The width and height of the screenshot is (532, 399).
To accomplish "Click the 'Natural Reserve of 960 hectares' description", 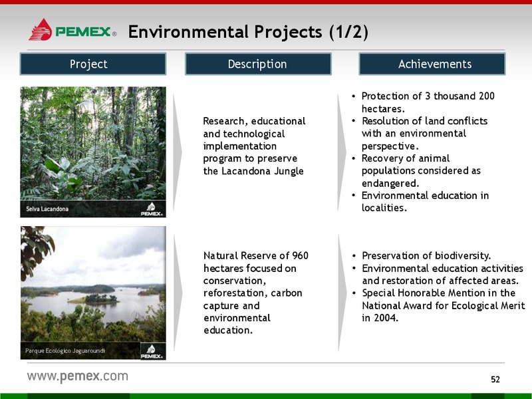I will (x=256, y=293).
